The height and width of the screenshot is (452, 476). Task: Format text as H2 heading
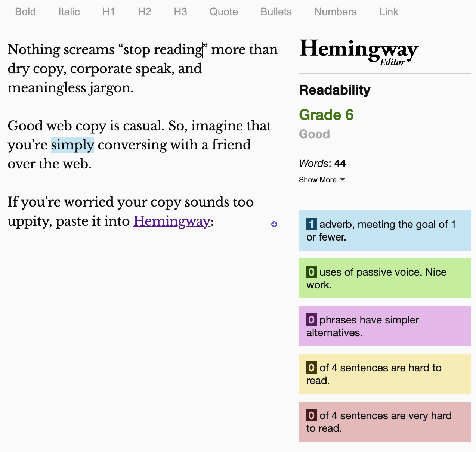click(144, 12)
